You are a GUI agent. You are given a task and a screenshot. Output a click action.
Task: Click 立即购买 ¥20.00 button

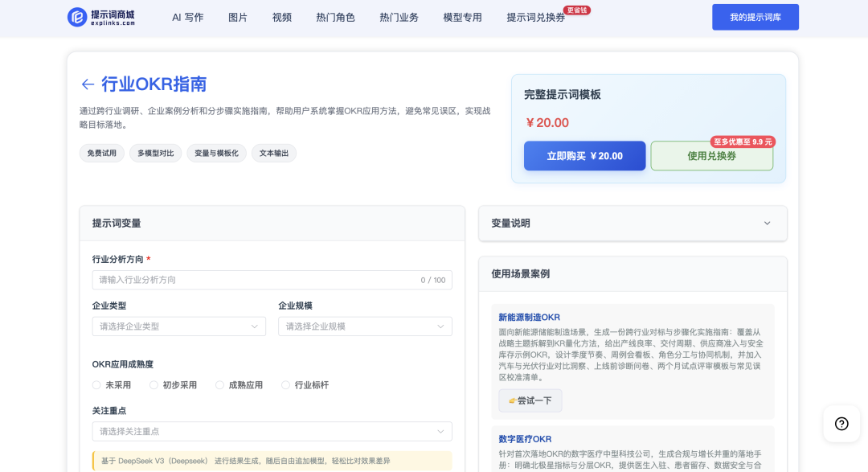(584, 156)
